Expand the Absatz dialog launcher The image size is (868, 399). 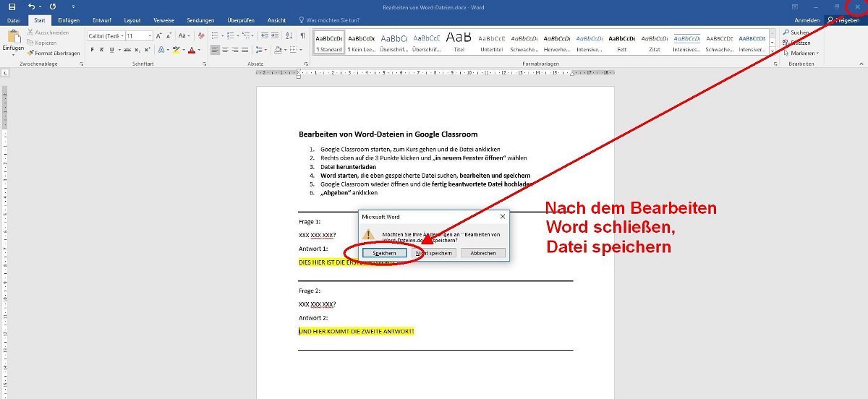tap(305, 64)
